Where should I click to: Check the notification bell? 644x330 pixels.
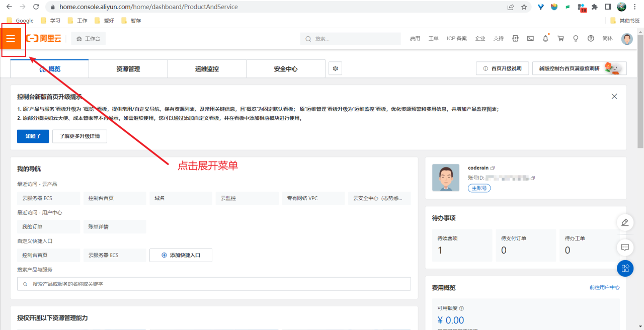click(545, 38)
